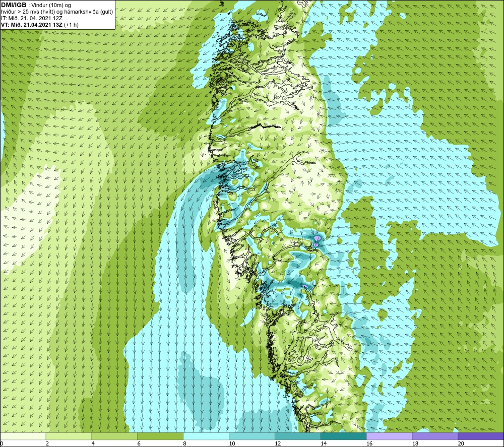Click the legend swatch between 14 and 16
This screenshot has width=504, height=447.
(x=343, y=436)
